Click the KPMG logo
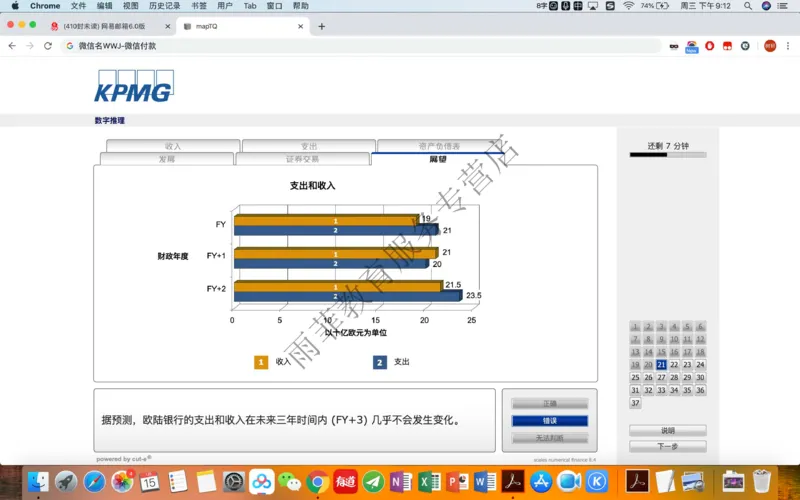The image size is (800, 500). click(134, 88)
